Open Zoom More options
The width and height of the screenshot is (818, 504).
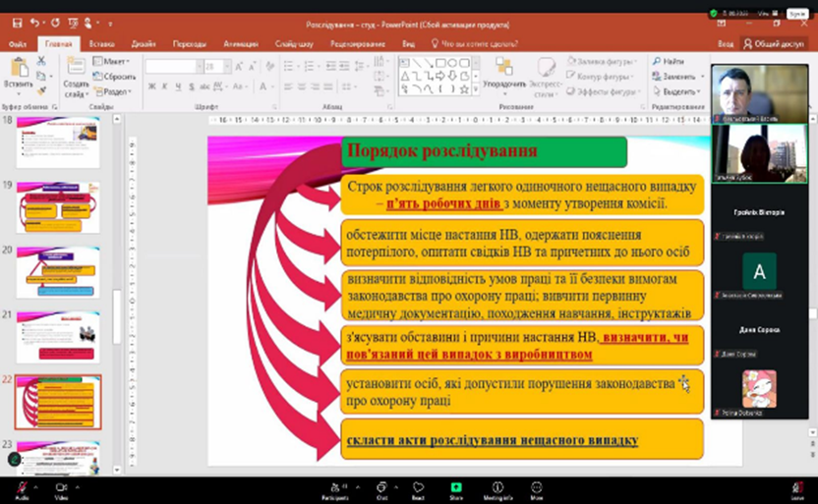536,490
